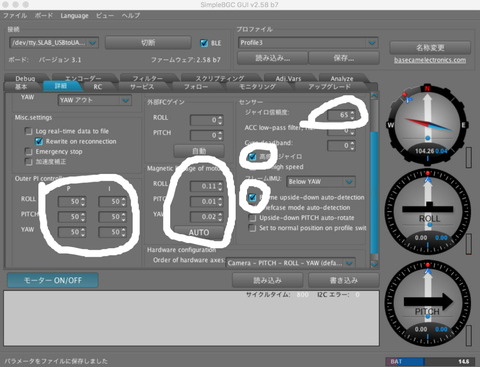The image size is (480, 367).
Task: Open the ファイル menu
Action: click(15, 16)
